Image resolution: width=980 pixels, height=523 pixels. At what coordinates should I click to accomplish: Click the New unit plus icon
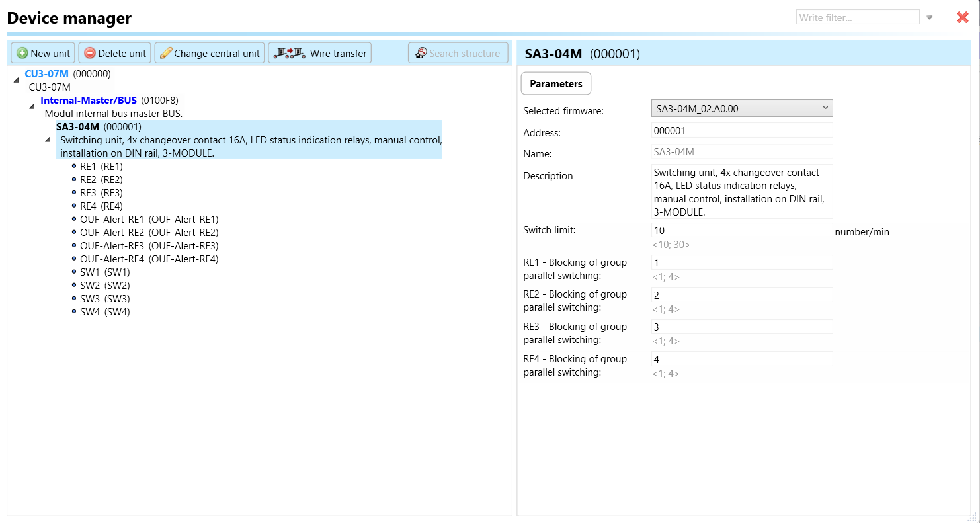pyautogui.click(x=22, y=54)
